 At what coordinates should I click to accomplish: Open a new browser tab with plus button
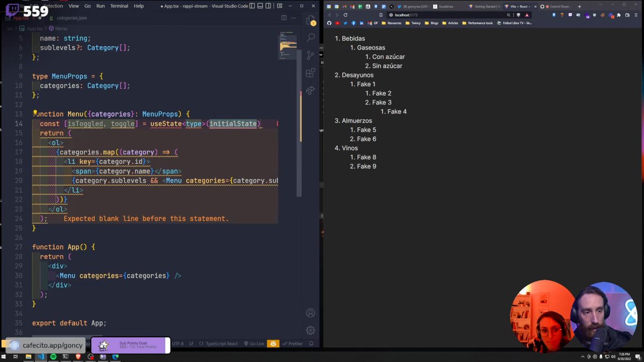click(579, 6)
